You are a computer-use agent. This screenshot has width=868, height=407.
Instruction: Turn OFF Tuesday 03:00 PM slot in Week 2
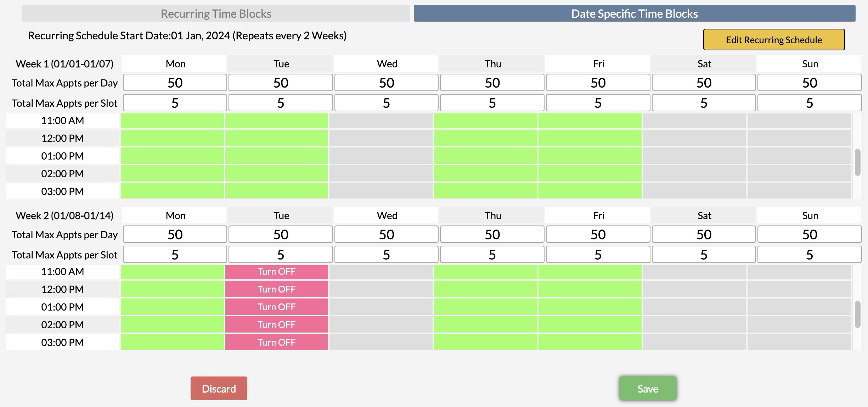(276, 342)
